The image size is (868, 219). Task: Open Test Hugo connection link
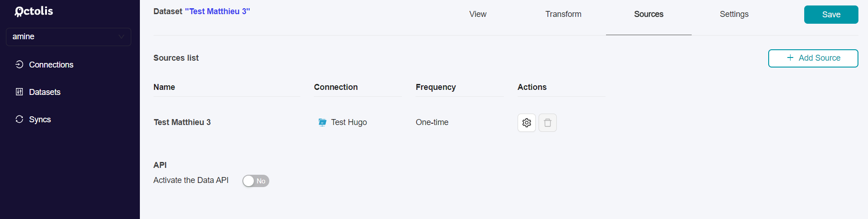pos(349,122)
